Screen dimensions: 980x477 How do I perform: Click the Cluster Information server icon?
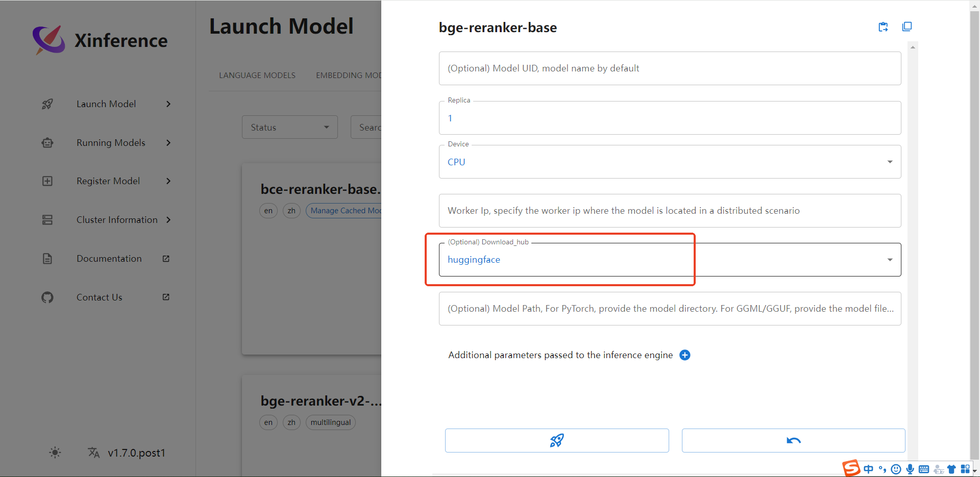tap(47, 220)
